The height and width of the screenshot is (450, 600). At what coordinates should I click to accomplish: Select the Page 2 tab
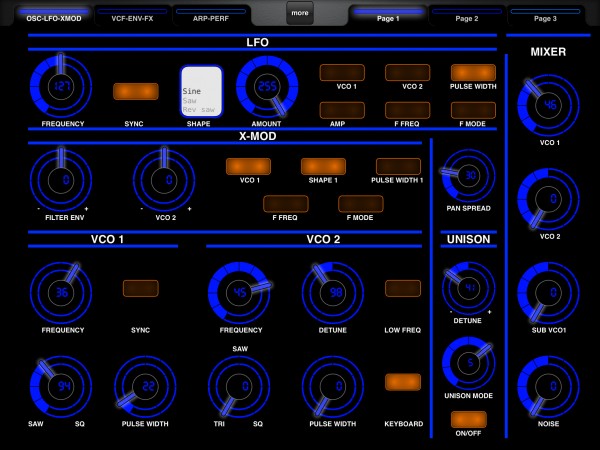pyautogui.click(x=466, y=15)
